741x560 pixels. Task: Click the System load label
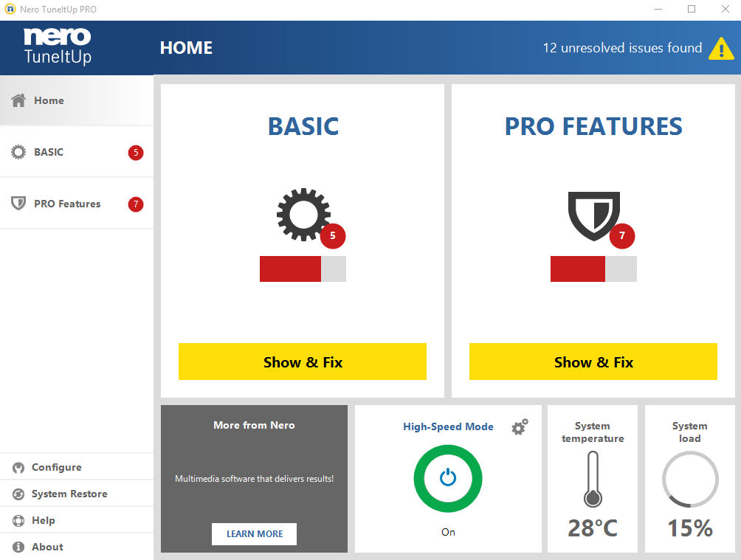690,432
